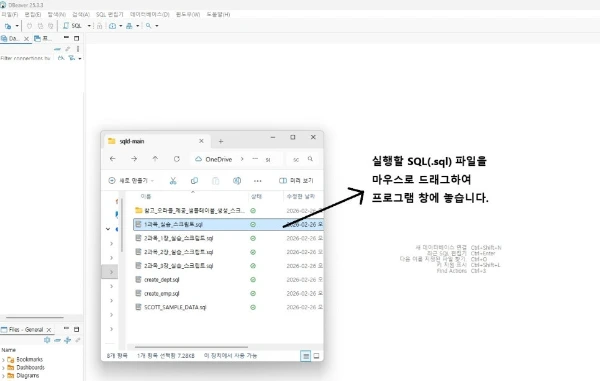Sort by the 수정한 날짜 column header
This screenshot has height=381, width=600.
[301, 196]
